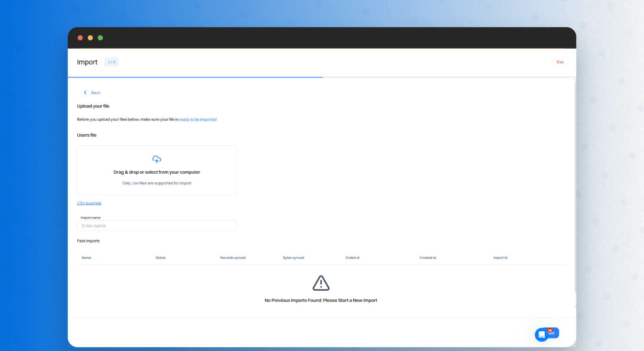Open the 'ready to be imported' link
644x351 pixels.
click(x=198, y=119)
